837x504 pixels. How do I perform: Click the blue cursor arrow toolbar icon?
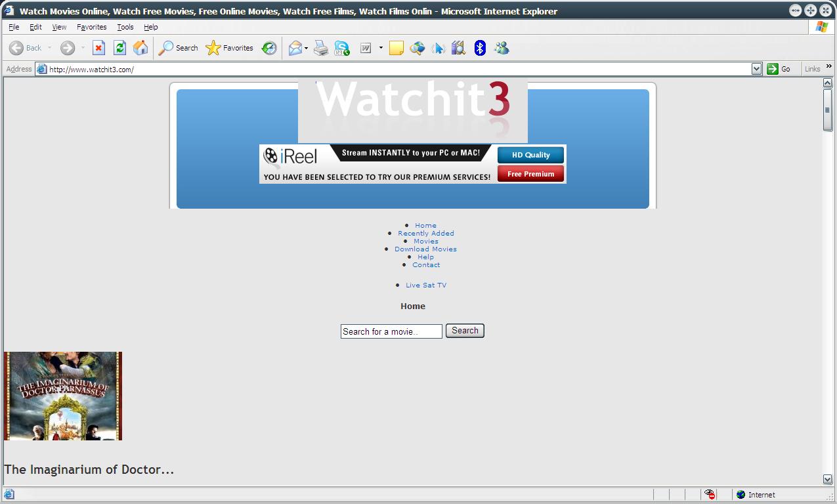438,48
